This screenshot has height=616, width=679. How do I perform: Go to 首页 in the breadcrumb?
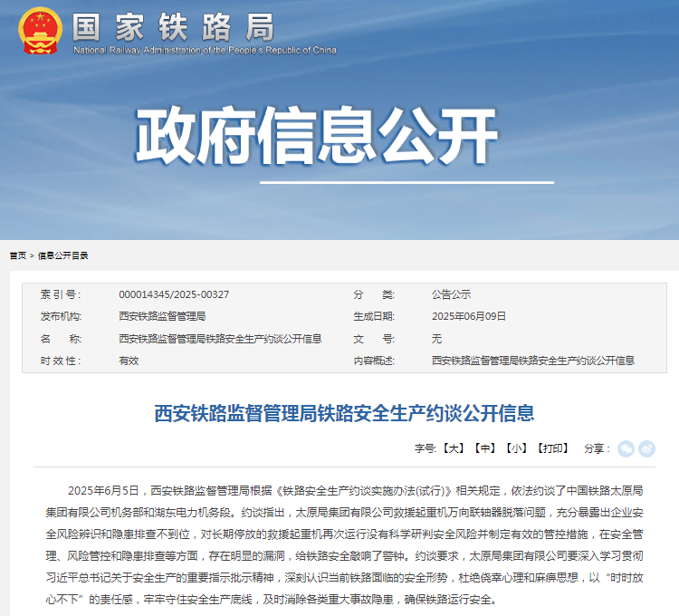click(17, 255)
